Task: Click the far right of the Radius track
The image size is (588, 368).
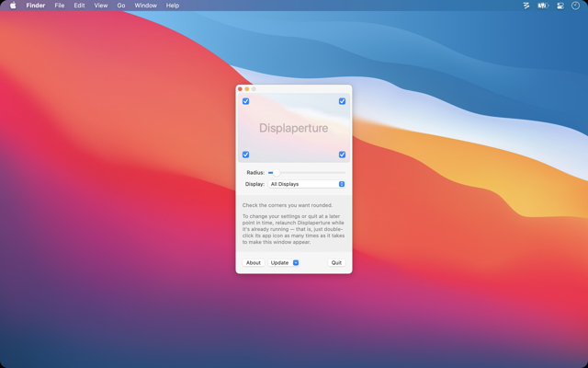Action: pos(345,173)
